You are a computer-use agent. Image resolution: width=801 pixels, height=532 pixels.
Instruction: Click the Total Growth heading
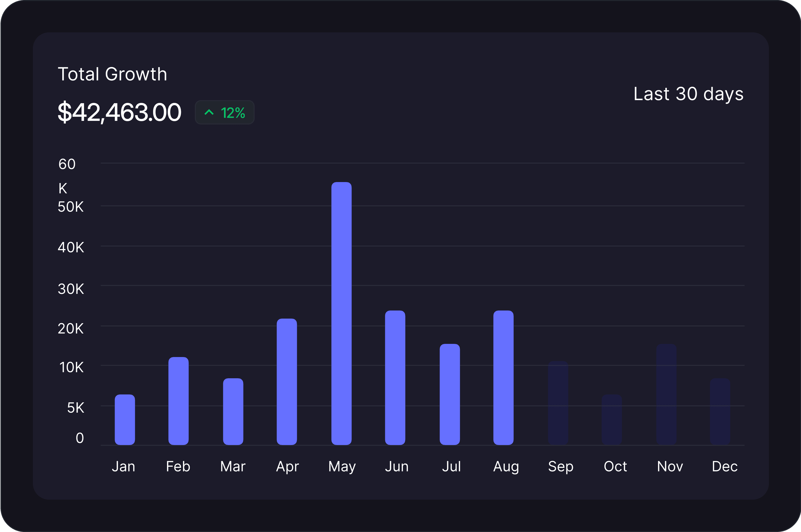tap(112, 74)
